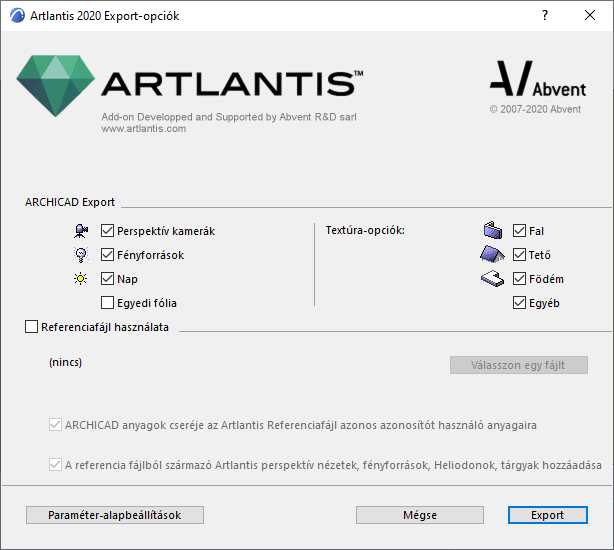
Task: Enable Referenciafájl használata checkbox
Action: pos(31,326)
